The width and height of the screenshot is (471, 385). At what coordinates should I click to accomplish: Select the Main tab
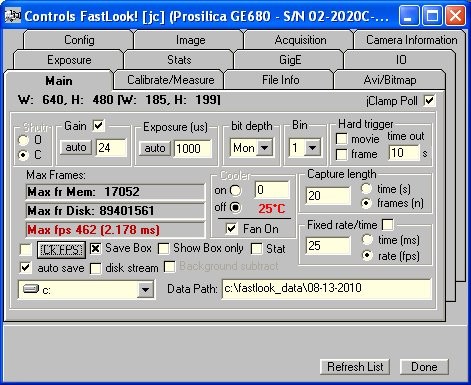coord(59,80)
